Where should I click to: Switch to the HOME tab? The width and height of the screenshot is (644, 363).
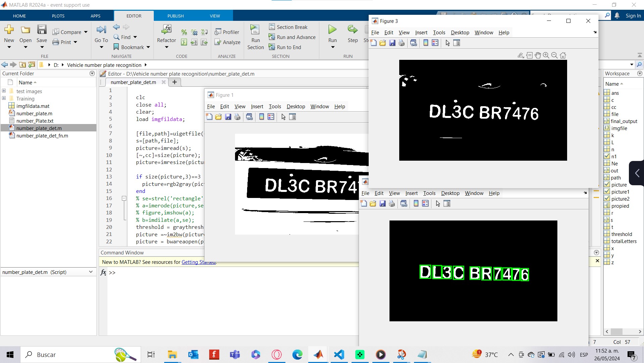click(x=19, y=16)
